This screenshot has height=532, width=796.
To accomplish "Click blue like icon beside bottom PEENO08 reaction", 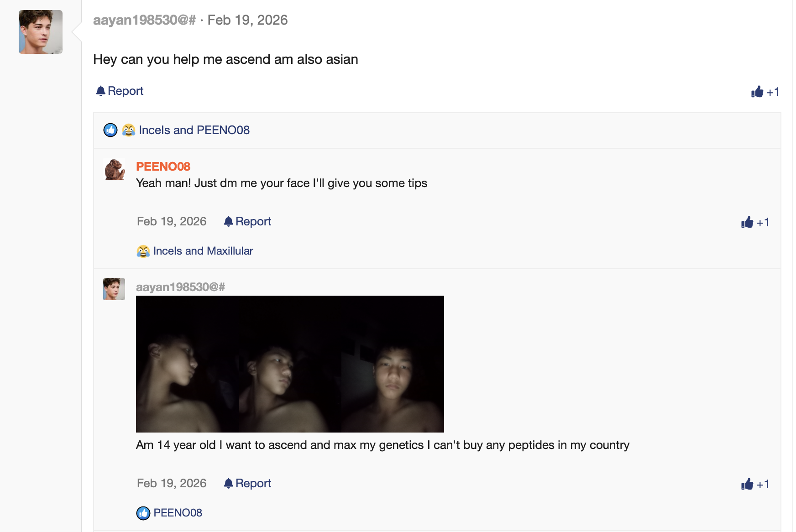I will (143, 513).
